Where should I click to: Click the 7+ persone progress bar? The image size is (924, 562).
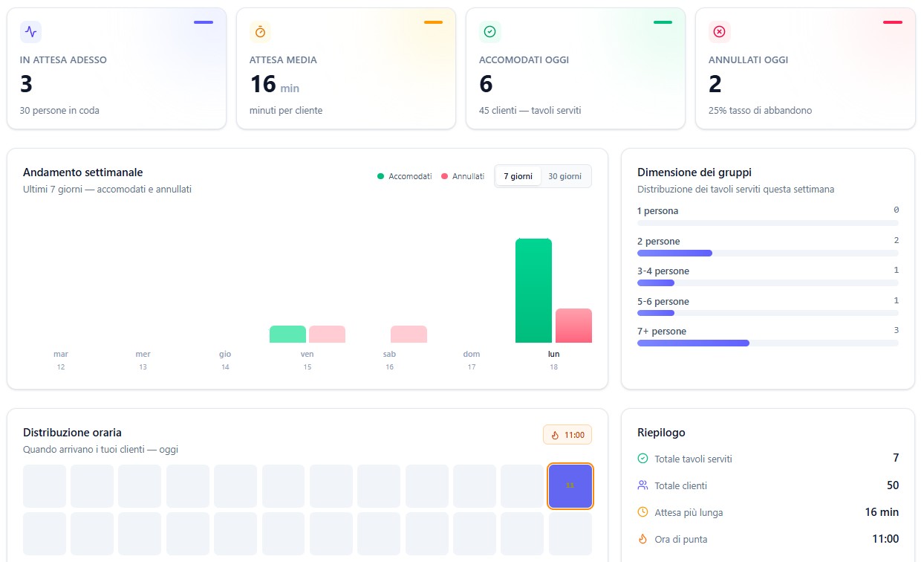pyautogui.click(x=768, y=343)
